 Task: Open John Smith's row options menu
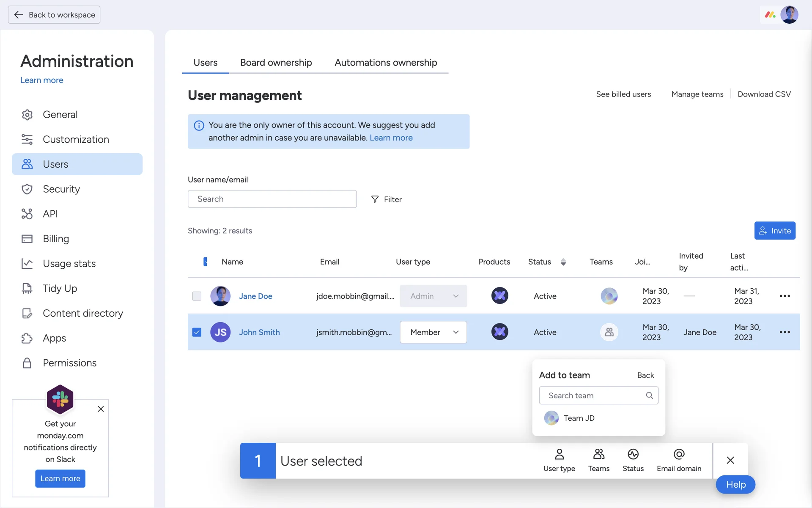[785, 332]
